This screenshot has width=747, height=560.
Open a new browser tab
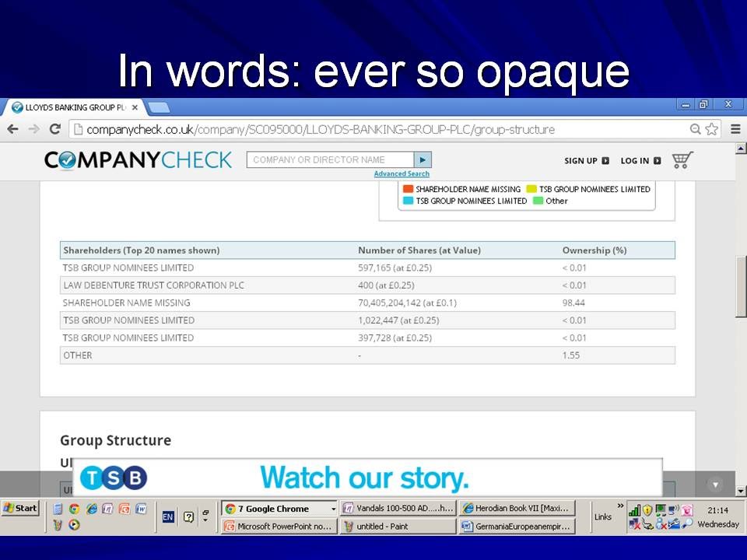tap(158, 108)
